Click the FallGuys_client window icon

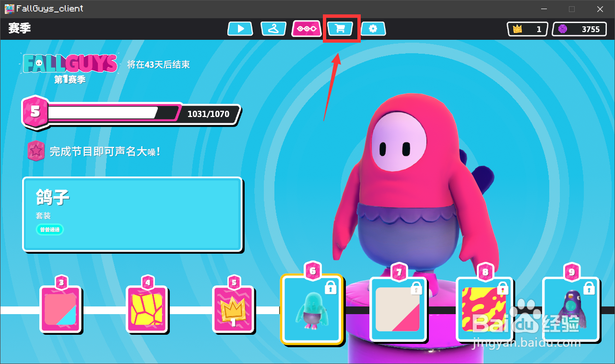coord(9,9)
